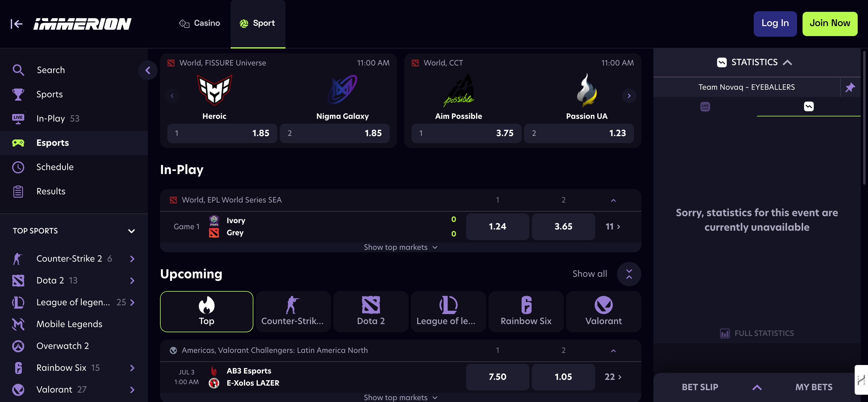This screenshot has width=868, height=402.
Task: Bet on Aim Possible at odds 3.75
Action: pos(466,133)
